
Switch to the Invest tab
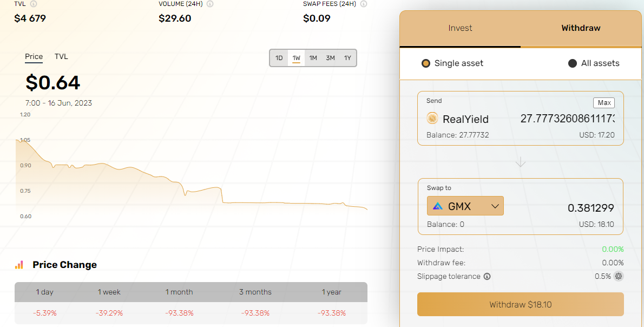point(460,28)
